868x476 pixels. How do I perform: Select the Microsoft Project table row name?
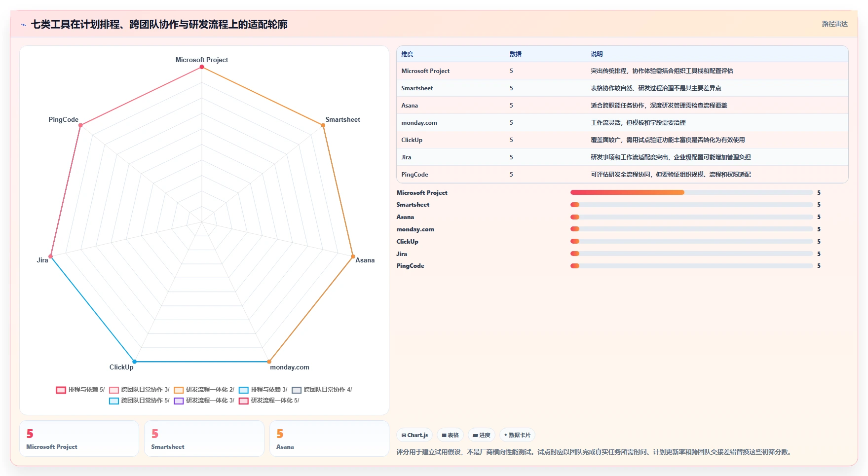tap(425, 71)
